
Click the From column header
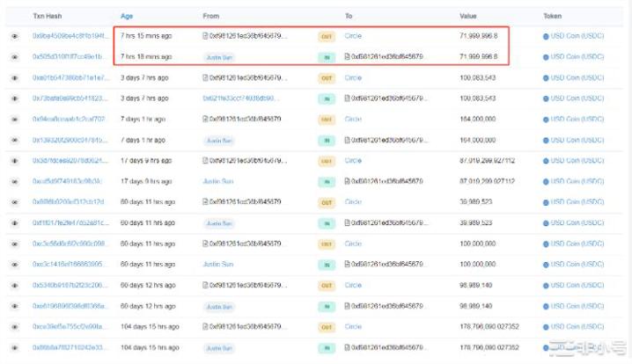(x=210, y=16)
